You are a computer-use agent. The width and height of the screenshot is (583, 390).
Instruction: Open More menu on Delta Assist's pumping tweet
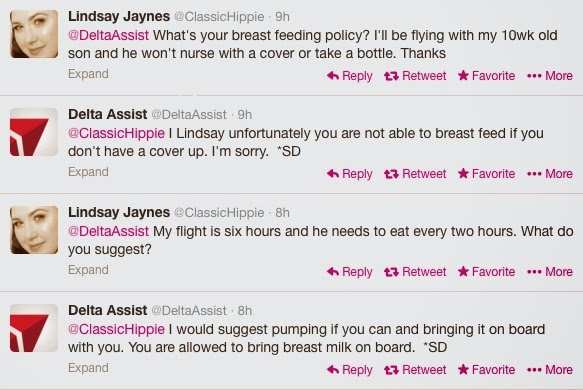tap(550, 370)
